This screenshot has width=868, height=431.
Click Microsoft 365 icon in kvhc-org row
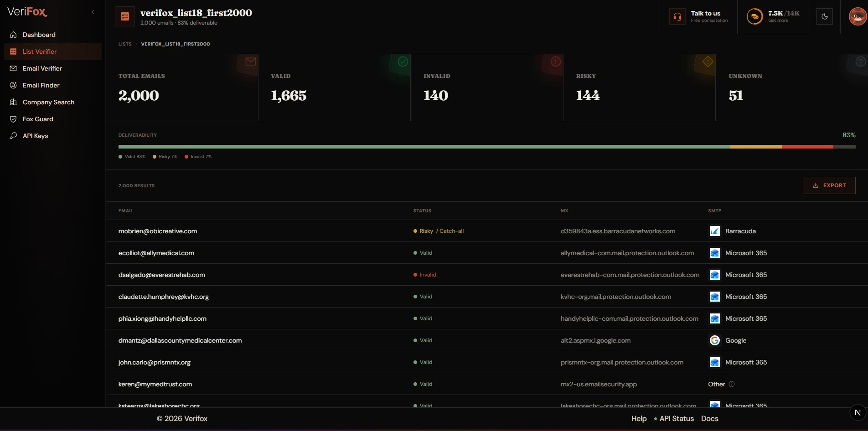[714, 297]
